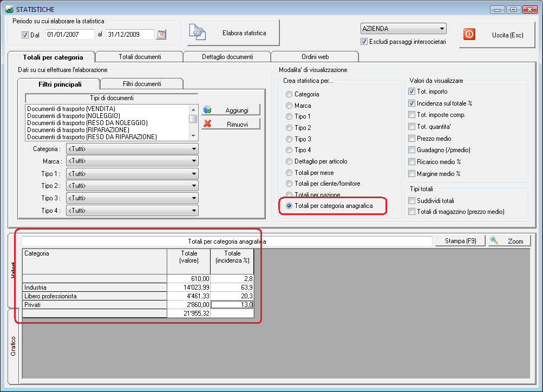Select the Tipo 2 radio button
The height and width of the screenshot is (392, 543).
coord(289,128)
